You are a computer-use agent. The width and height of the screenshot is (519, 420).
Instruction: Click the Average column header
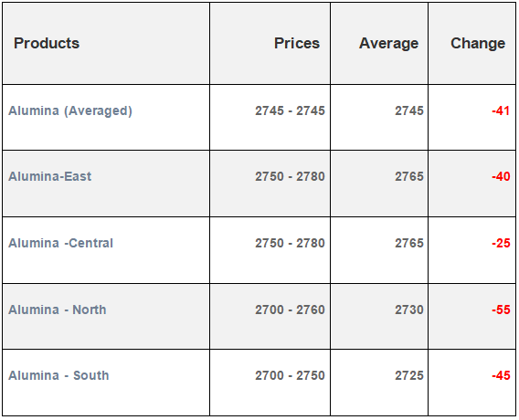click(388, 44)
